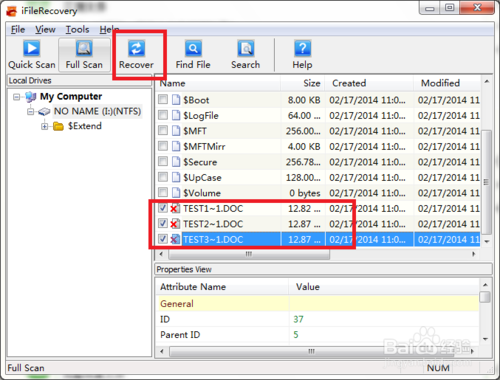
Task: Expand the $Extend folder node
Action: [x=44, y=127]
